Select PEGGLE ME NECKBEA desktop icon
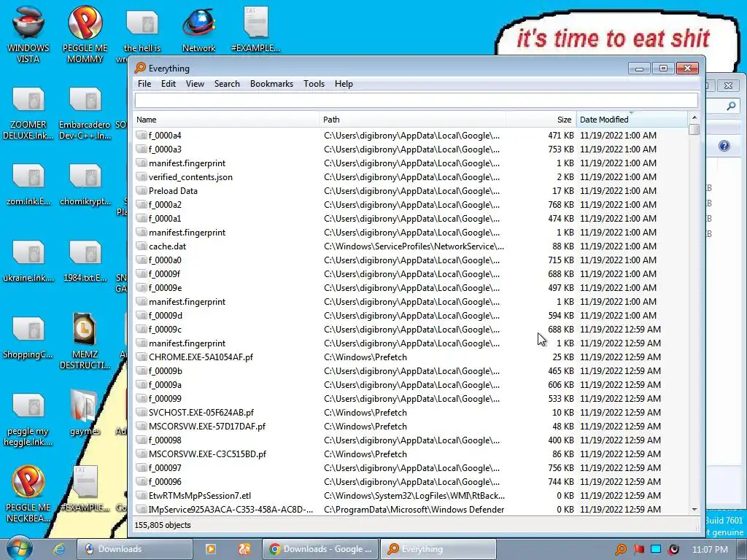 coord(28,494)
